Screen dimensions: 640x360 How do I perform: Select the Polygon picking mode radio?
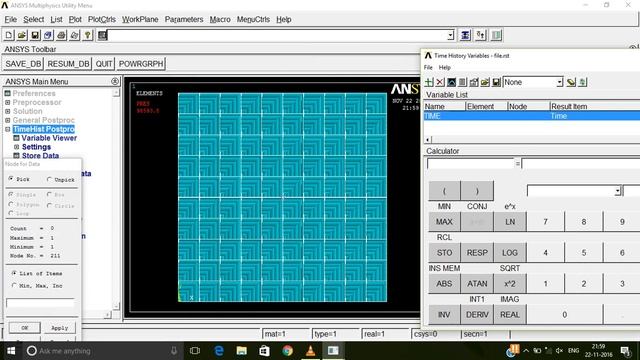click(x=11, y=204)
